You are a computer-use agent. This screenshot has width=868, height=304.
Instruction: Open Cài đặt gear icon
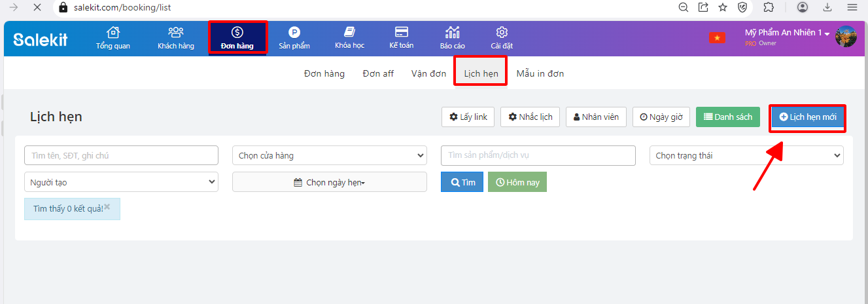pos(502,33)
